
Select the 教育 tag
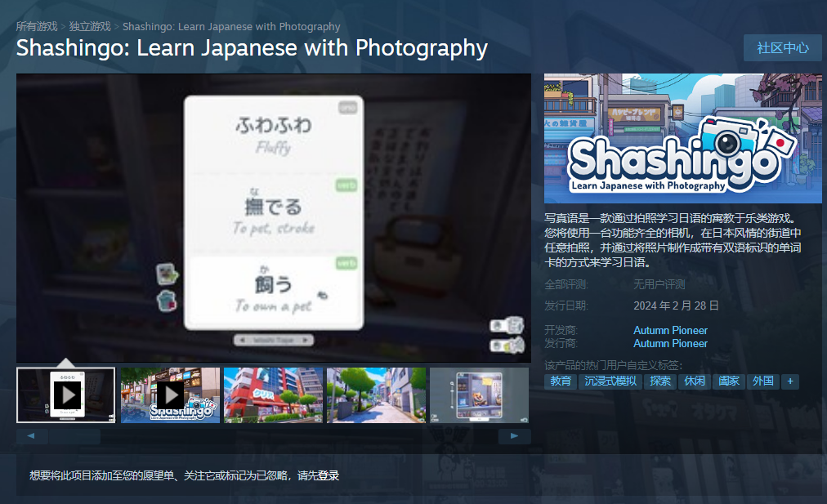click(x=560, y=381)
